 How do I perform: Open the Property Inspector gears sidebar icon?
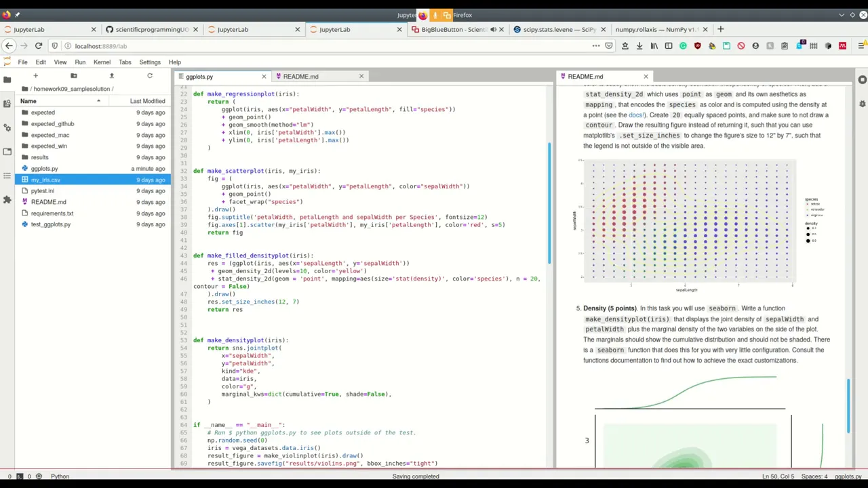point(7,127)
